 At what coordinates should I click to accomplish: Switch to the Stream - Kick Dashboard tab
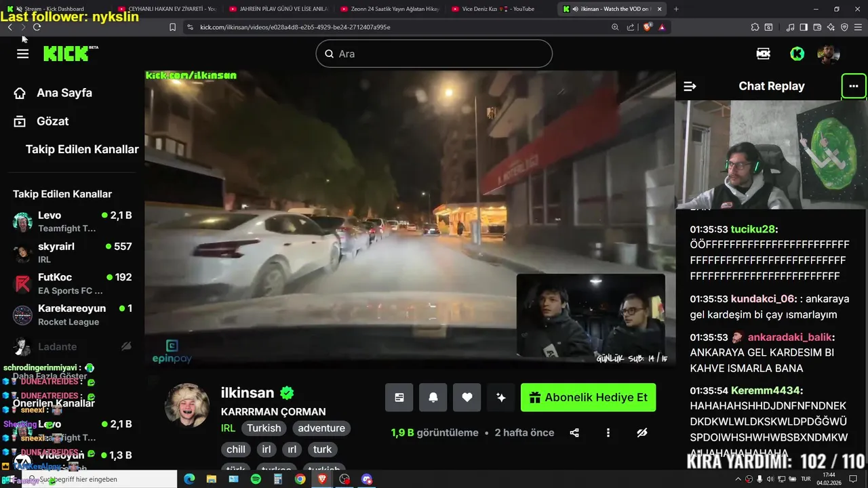pos(55,9)
